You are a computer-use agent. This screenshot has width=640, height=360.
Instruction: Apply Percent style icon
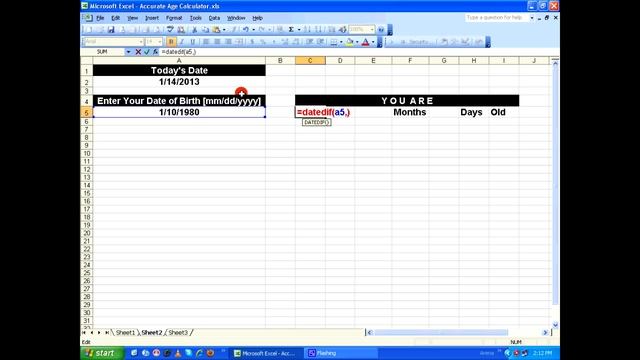(x=263, y=42)
